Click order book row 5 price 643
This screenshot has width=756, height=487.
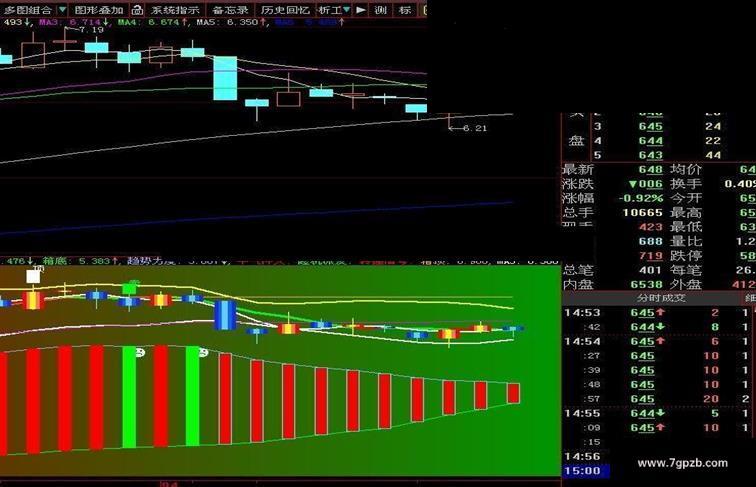(x=650, y=155)
